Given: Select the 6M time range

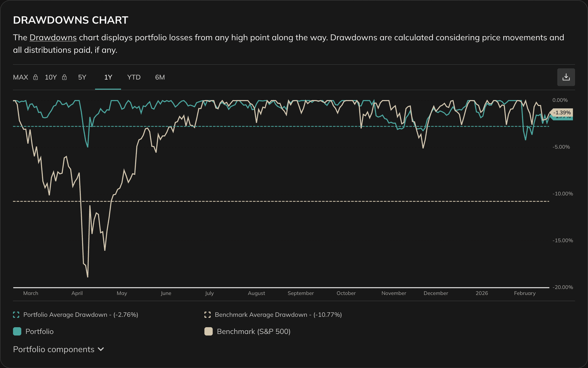Looking at the screenshot, I should (x=160, y=77).
